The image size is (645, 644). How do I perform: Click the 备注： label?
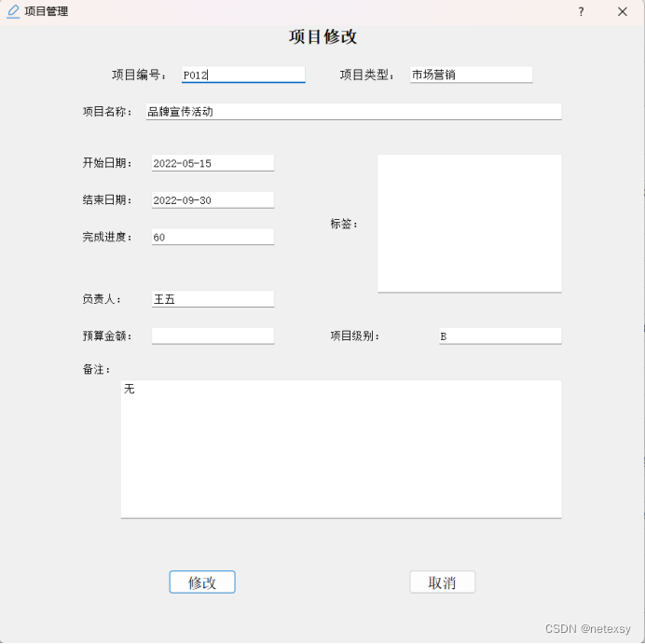point(97,369)
